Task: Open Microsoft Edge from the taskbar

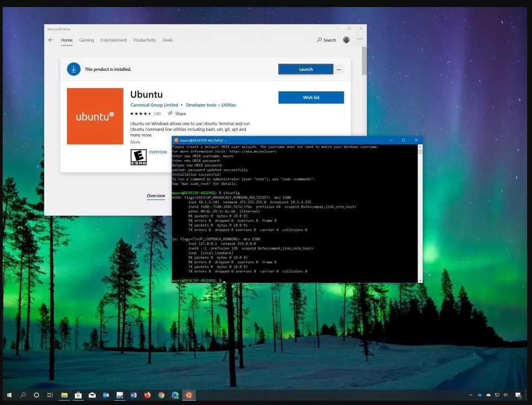Action: (x=175, y=395)
